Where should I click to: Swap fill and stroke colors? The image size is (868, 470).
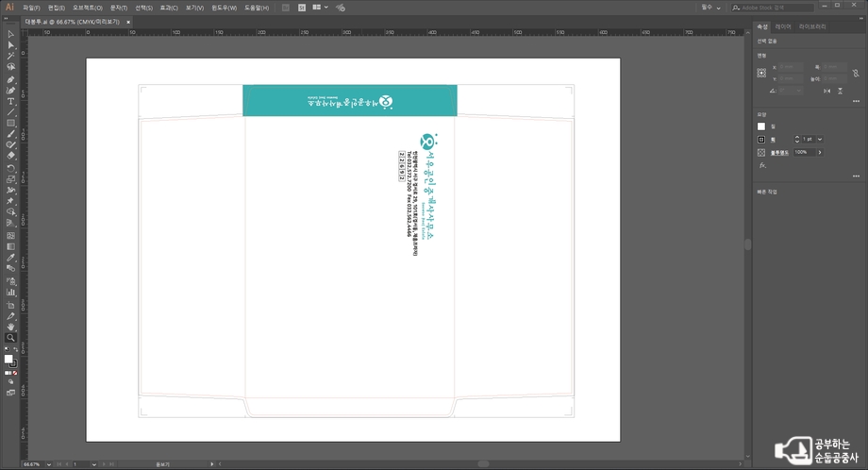15,349
